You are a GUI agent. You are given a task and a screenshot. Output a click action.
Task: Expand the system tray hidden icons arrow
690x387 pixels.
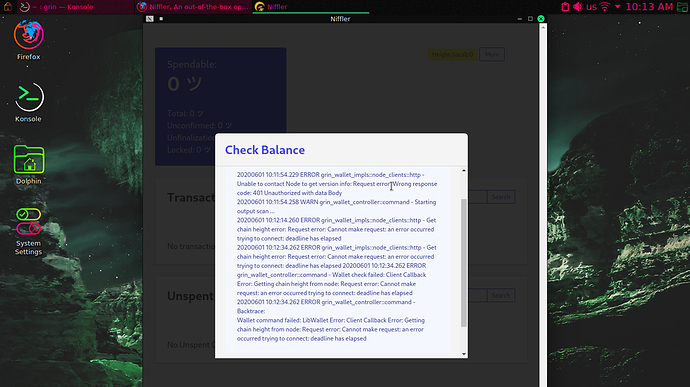(x=617, y=7)
